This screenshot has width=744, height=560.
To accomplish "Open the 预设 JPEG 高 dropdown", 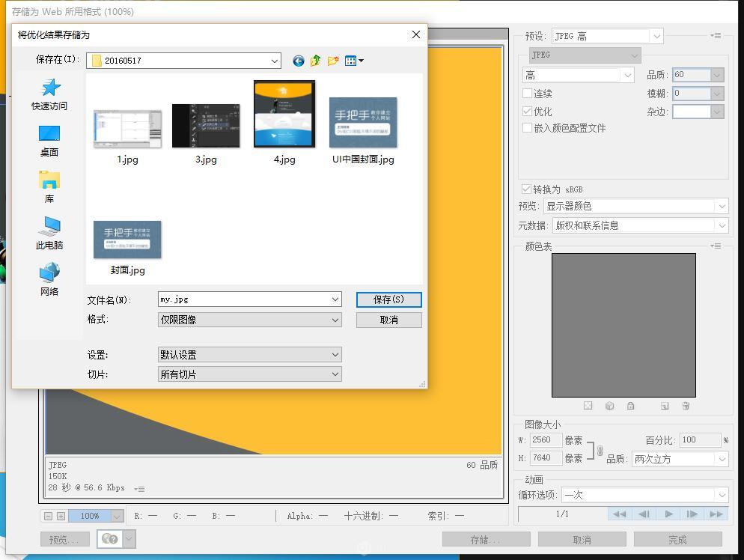I will pos(608,36).
